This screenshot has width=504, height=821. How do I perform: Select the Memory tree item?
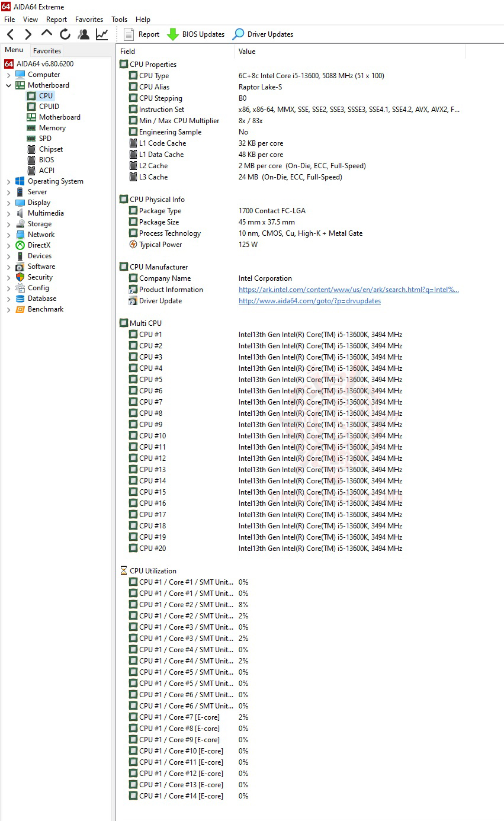(x=52, y=128)
